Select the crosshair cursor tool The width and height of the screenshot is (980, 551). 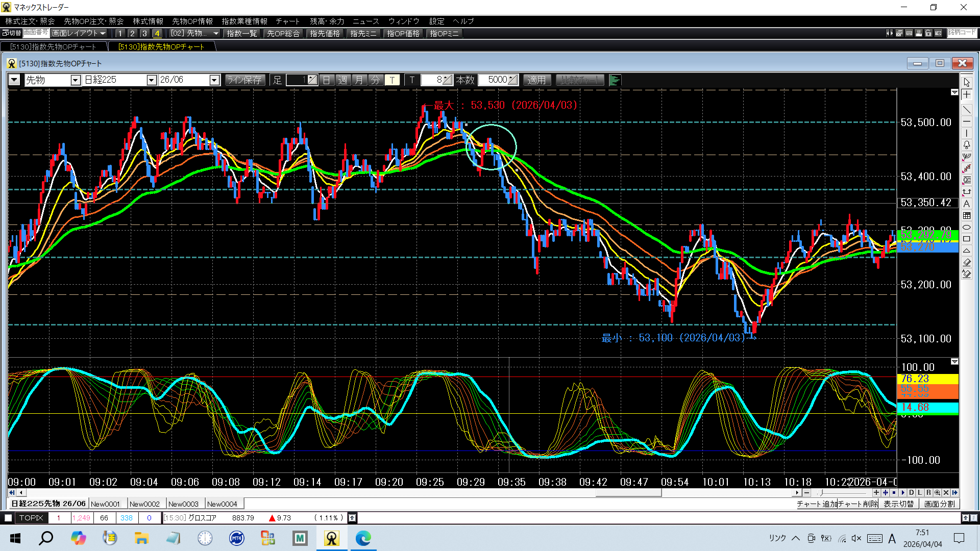[x=967, y=95]
